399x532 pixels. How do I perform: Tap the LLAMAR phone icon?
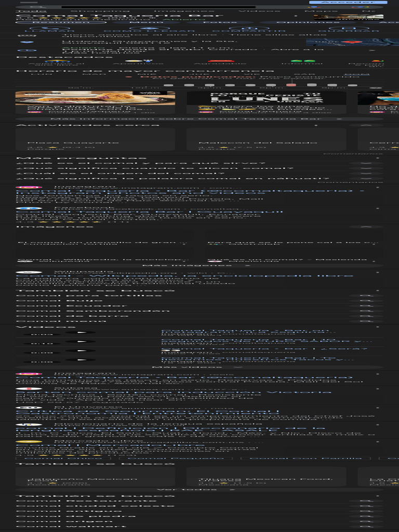pos(50,29)
